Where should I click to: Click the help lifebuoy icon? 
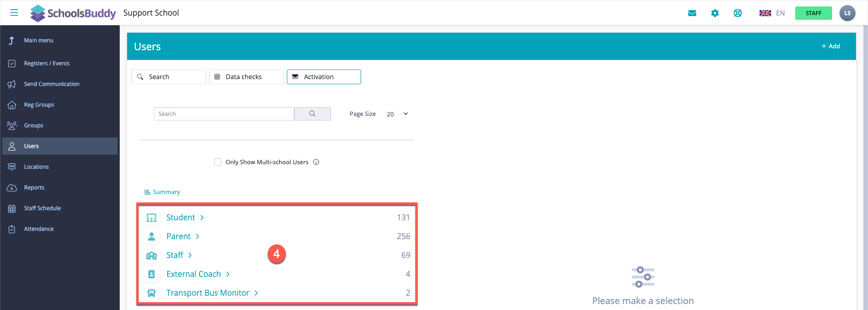[738, 13]
